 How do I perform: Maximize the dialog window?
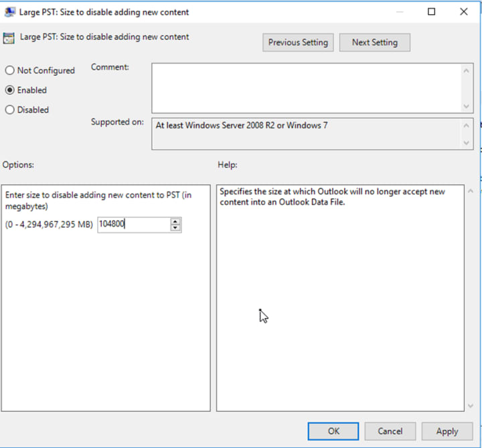click(x=431, y=11)
